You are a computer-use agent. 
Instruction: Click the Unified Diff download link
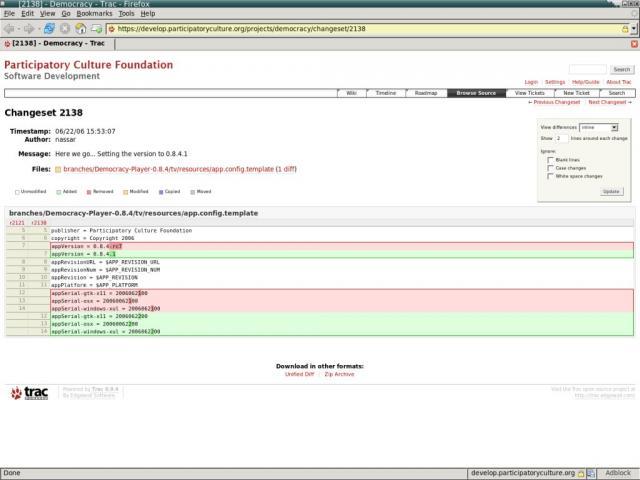click(x=299, y=374)
